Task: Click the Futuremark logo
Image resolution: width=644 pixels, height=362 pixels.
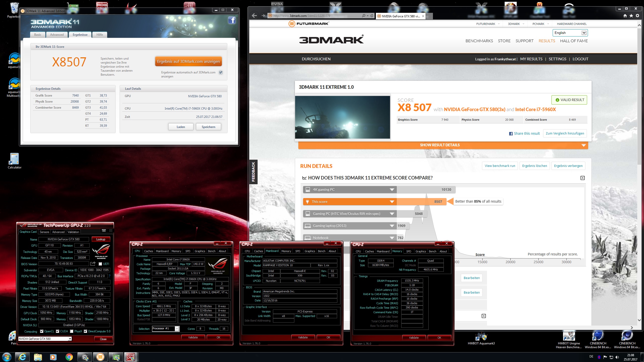Action: pos(309,24)
